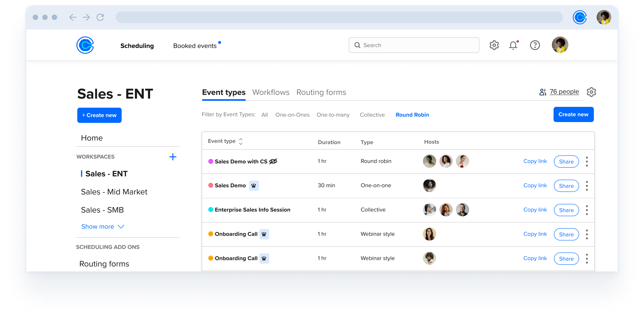Switch to the Workflows tab
Viewport: 644px width, 317px height.
271,92
